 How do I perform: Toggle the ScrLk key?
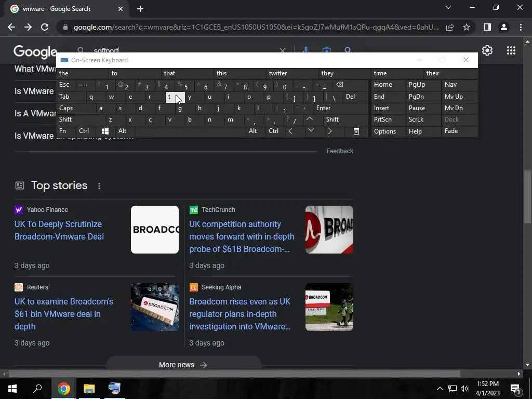[x=423, y=119]
